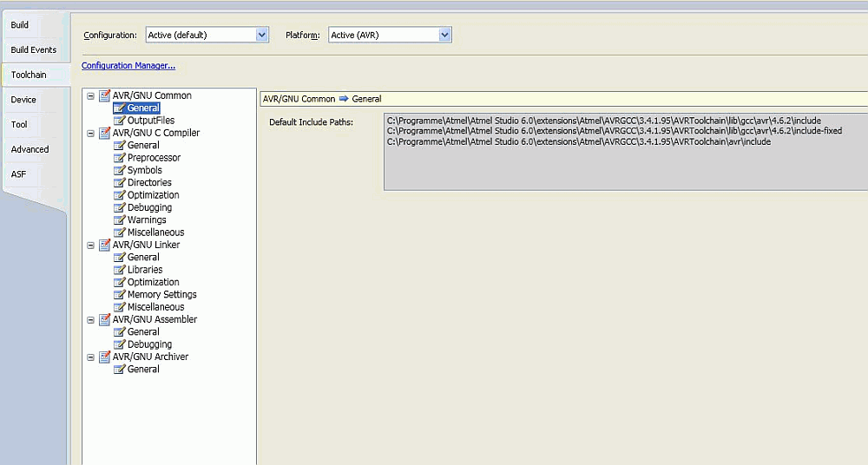The width and height of the screenshot is (868, 465).
Task: Collapse the AVR/GNU Linker node
Action: pyautogui.click(x=91, y=246)
